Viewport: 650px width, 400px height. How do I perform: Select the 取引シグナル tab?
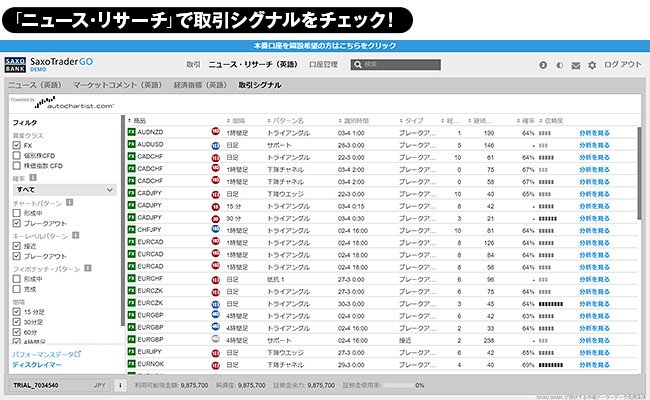[260, 85]
